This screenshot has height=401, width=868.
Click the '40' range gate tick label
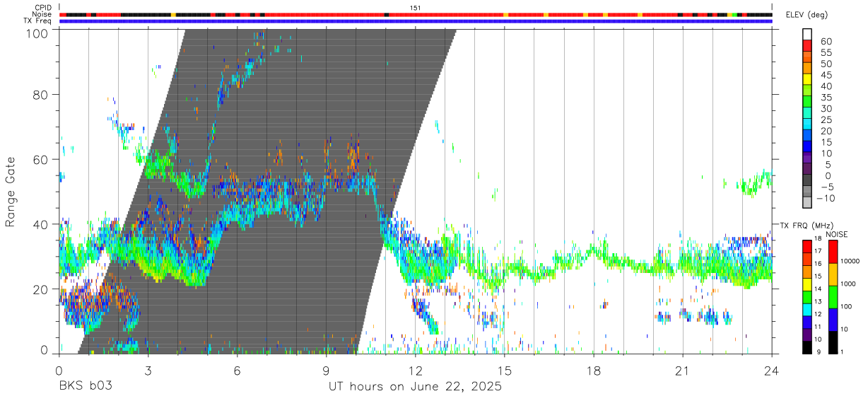coord(40,224)
